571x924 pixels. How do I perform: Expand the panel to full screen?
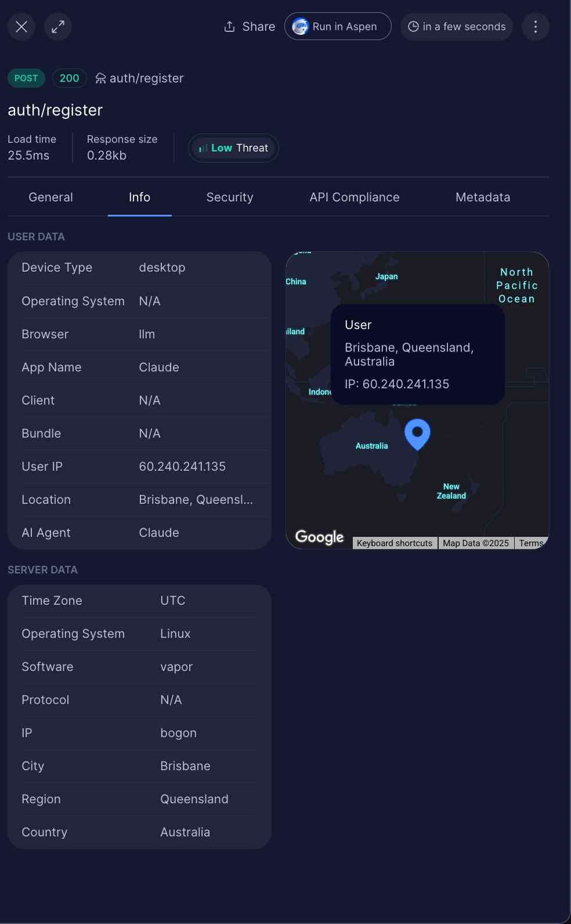click(58, 27)
